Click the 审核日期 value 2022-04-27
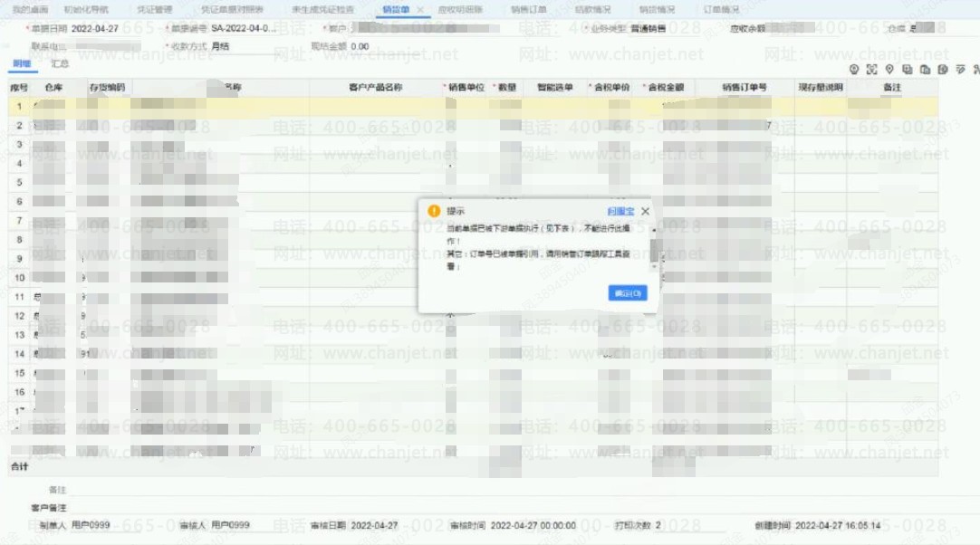This screenshot has height=545, width=980. (x=374, y=526)
